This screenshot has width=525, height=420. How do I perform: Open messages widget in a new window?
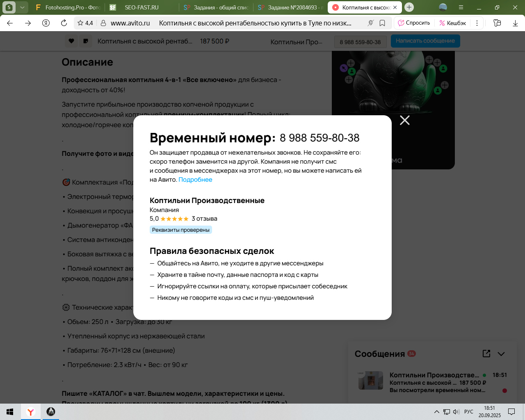point(486,354)
